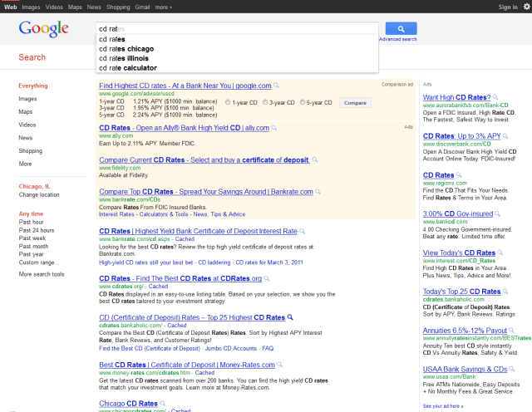Click the blue search magnifier button
Screen dimensions: 532x412
(401, 29)
